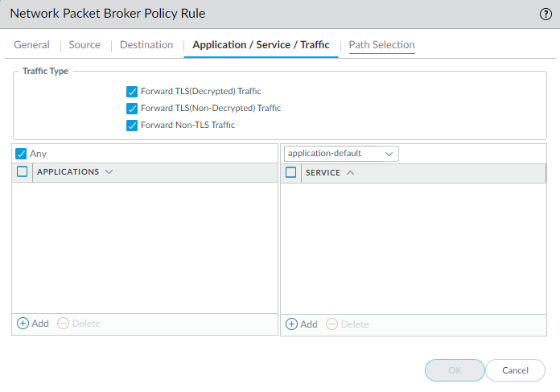560x392 pixels.
Task: Confirm the rule with OK
Action: [455, 370]
